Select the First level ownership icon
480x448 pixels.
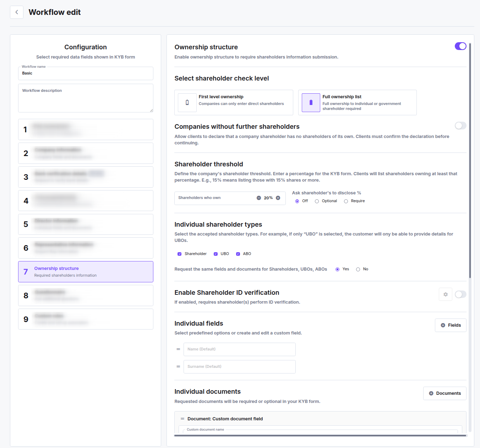coord(187,103)
